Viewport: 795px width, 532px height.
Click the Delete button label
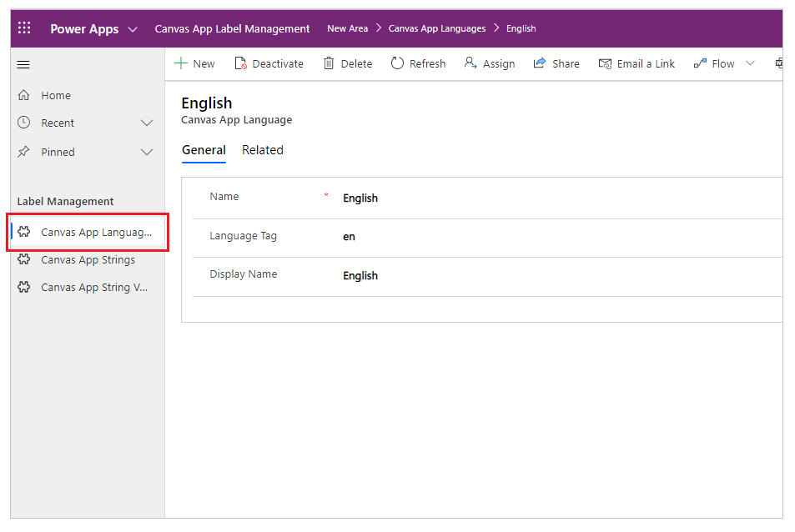pyautogui.click(x=356, y=64)
